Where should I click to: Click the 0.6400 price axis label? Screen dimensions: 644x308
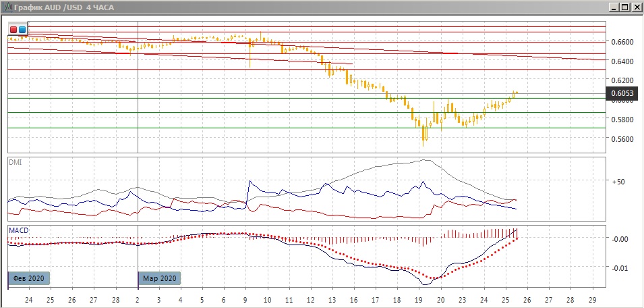(x=621, y=61)
